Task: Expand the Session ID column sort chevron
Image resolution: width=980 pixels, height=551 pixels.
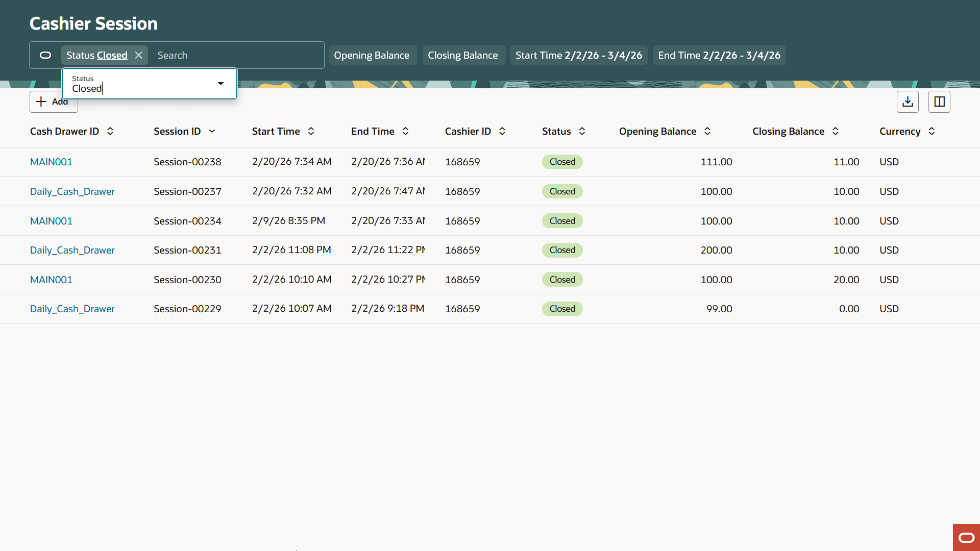Action: [212, 131]
